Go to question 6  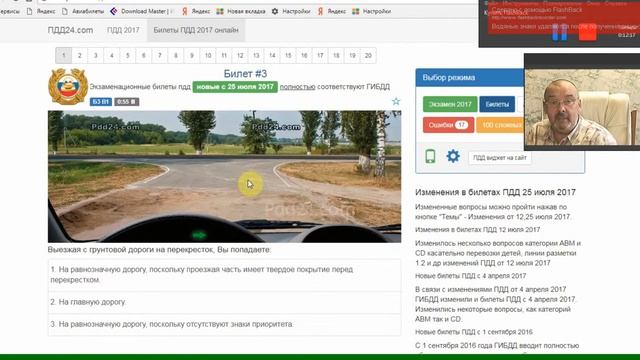pos(143,56)
